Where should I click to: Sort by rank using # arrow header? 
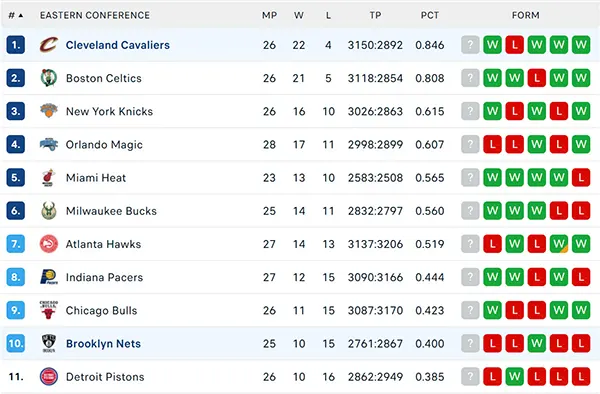pos(16,15)
